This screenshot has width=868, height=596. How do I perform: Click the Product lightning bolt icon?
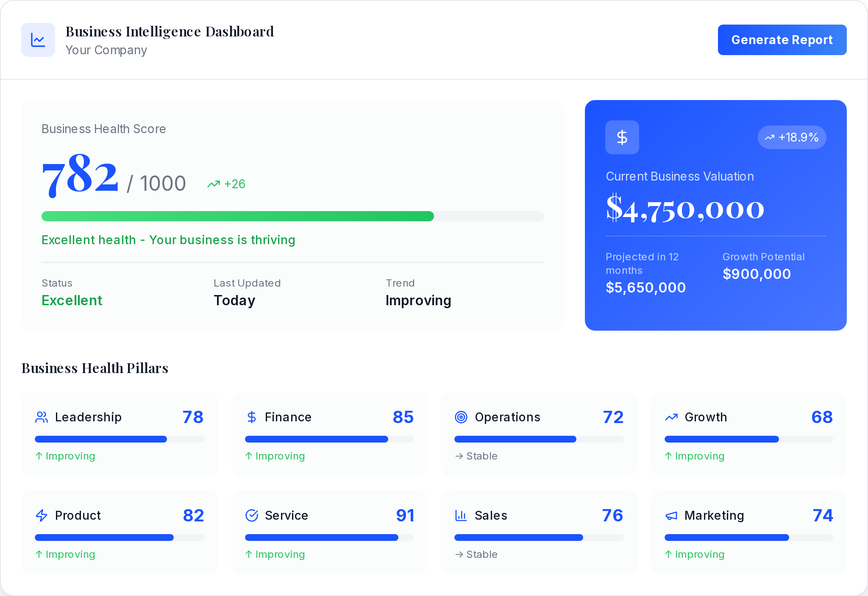pos(42,515)
